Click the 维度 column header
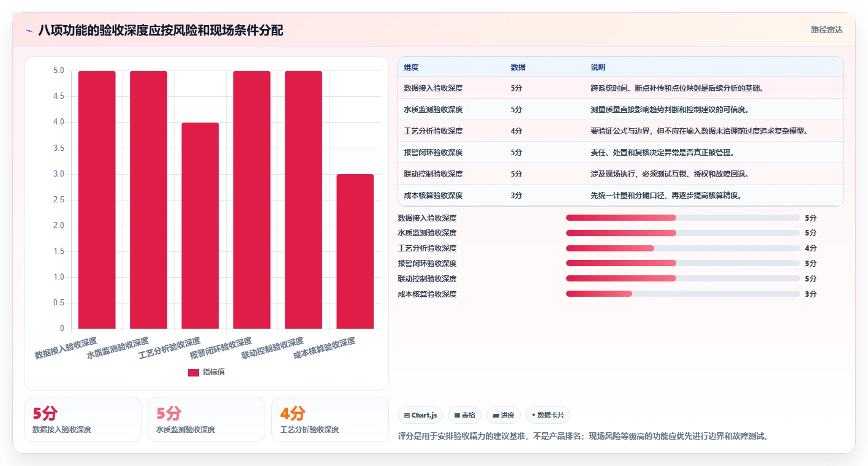This screenshot has height=466, width=868. pos(411,67)
